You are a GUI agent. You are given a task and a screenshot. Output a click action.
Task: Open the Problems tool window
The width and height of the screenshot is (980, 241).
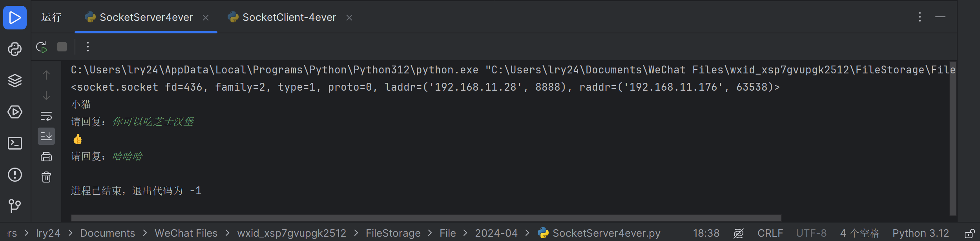(15, 175)
